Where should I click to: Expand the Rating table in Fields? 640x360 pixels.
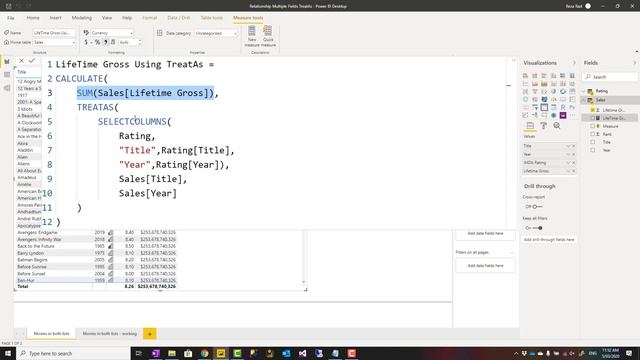(584, 91)
